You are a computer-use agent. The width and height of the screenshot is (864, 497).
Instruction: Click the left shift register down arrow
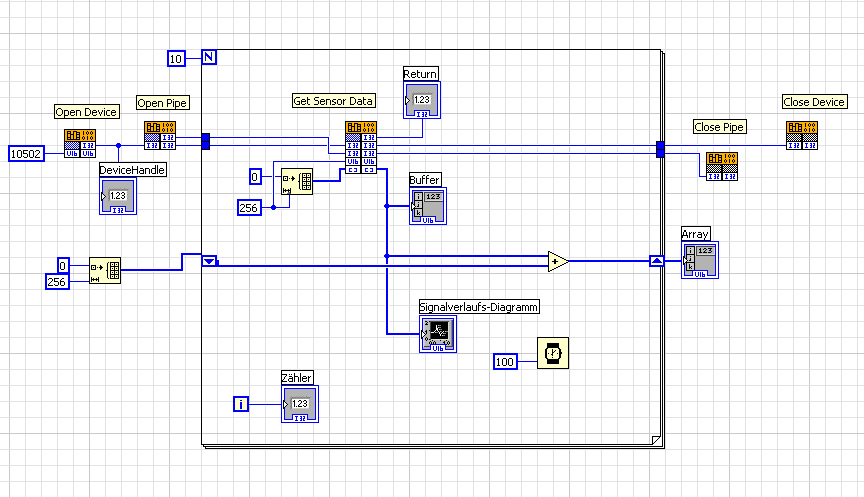(209, 261)
